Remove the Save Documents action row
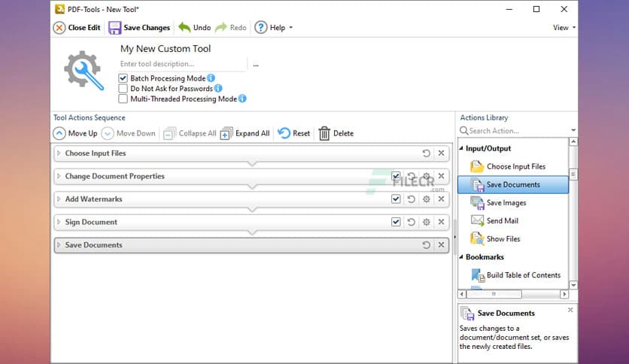The width and height of the screenshot is (629, 364). 441,245
